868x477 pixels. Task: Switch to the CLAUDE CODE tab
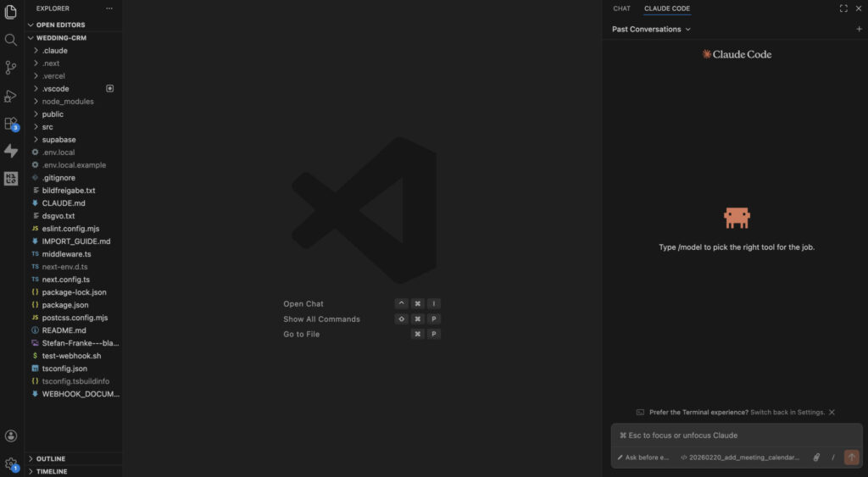[666, 8]
